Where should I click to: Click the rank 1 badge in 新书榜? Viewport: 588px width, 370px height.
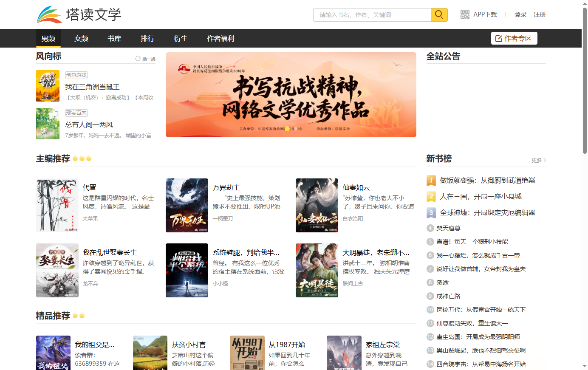point(431,181)
